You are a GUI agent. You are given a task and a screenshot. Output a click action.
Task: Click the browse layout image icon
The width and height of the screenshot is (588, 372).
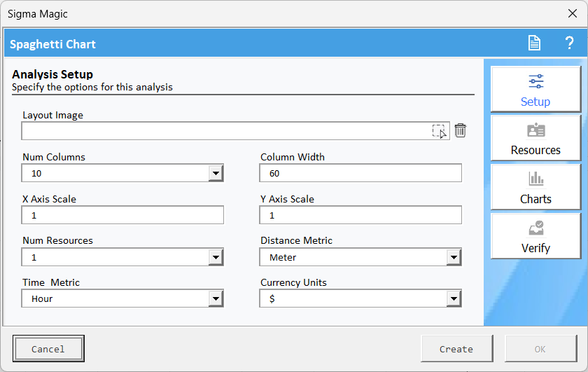(x=439, y=131)
